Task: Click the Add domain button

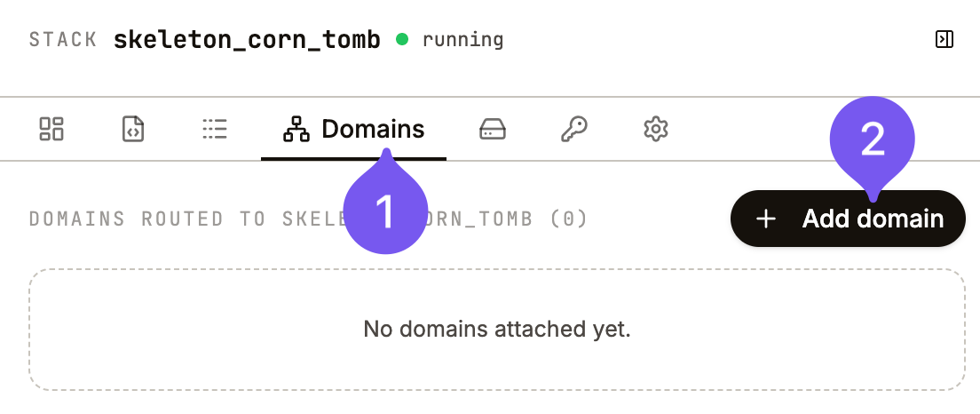Action: click(x=848, y=219)
